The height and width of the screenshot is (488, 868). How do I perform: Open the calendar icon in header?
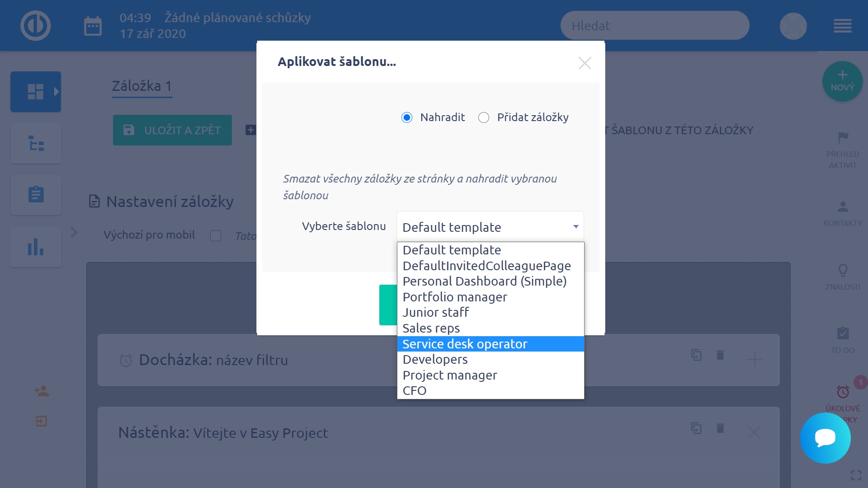(x=93, y=26)
